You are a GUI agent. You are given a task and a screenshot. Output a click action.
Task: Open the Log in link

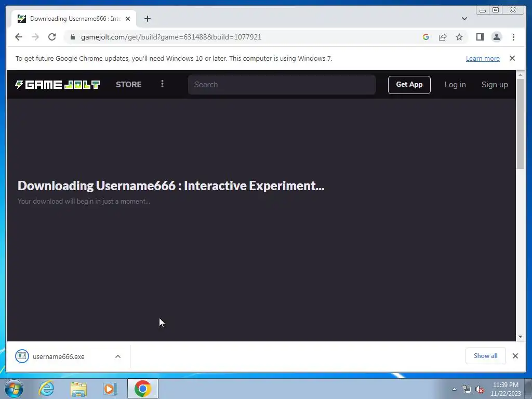(x=455, y=85)
